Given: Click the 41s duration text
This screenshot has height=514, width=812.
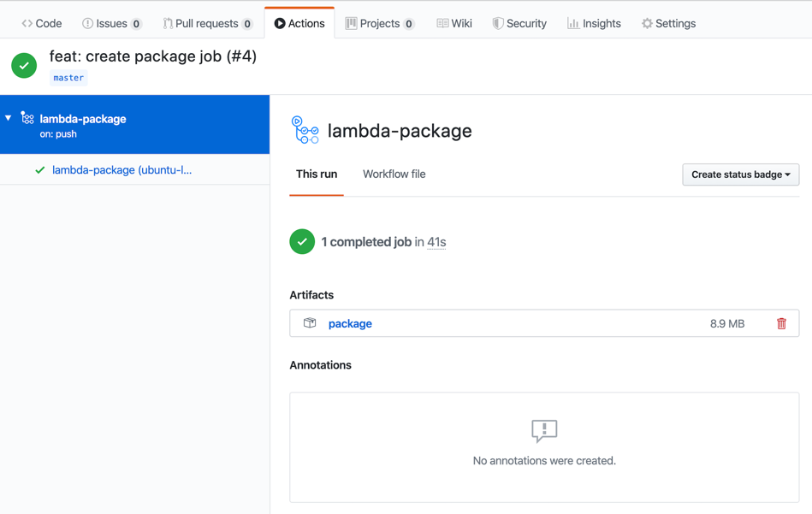Looking at the screenshot, I should click(436, 242).
